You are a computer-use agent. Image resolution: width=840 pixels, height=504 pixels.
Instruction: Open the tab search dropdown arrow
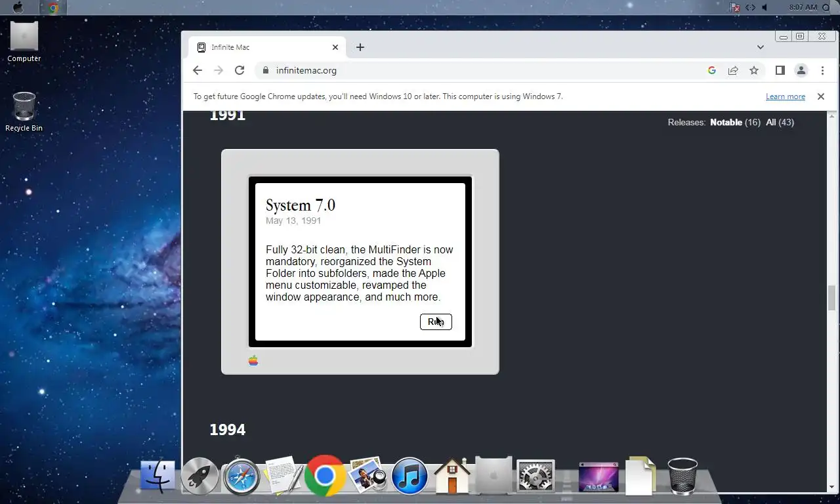click(x=760, y=47)
